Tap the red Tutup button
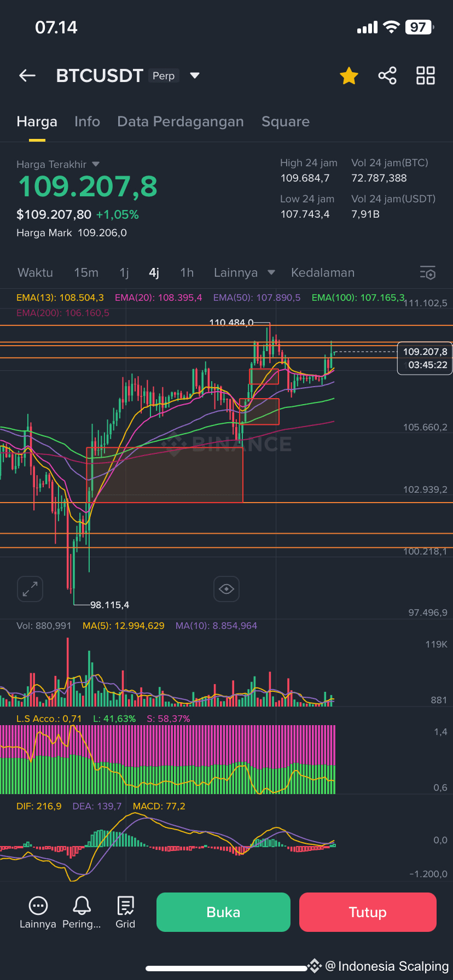 point(368,912)
